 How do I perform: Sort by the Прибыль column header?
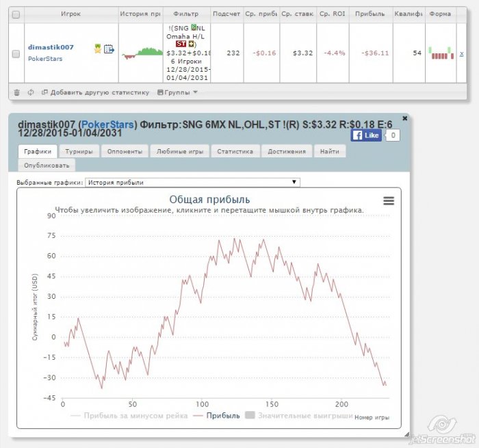pos(370,14)
